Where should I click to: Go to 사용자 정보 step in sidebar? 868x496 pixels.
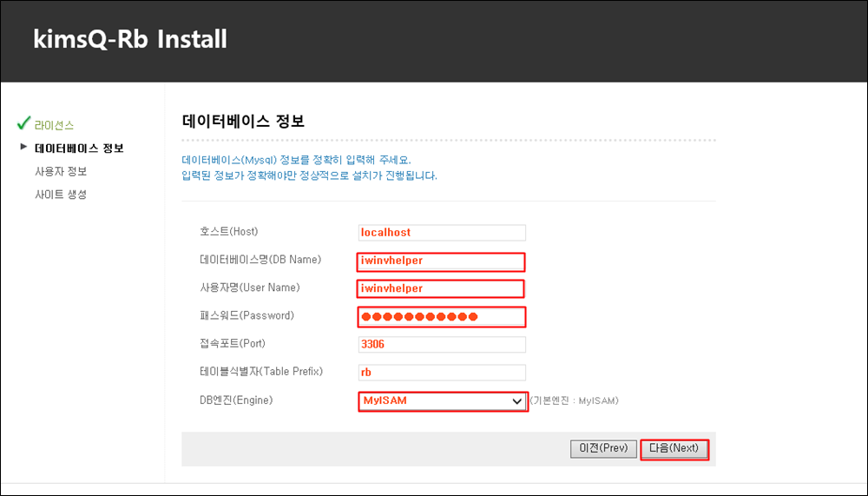point(61,171)
